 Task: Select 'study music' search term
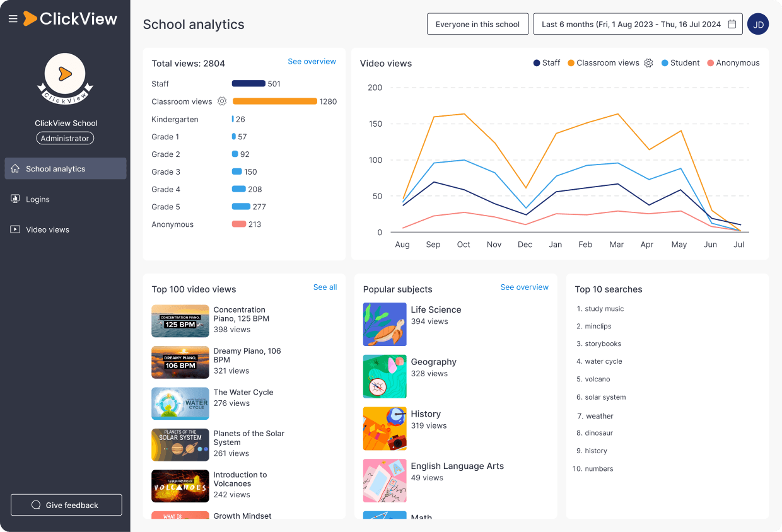604,309
